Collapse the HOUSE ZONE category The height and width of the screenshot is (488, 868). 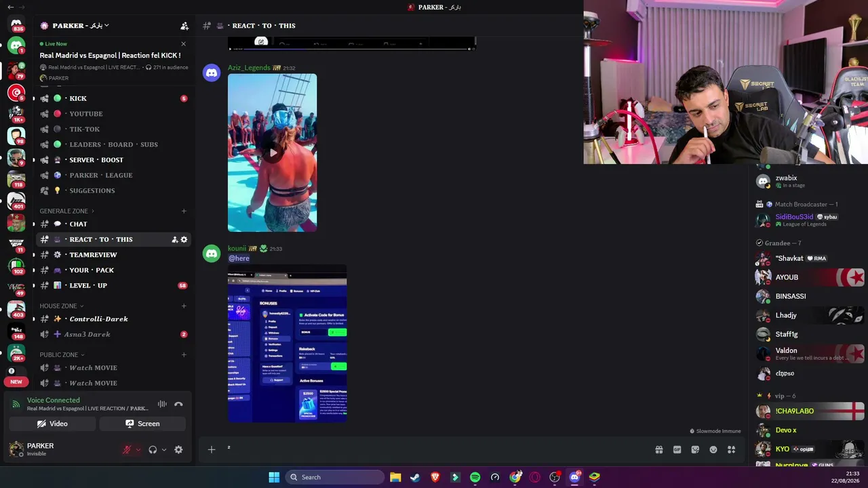pyautogui.click(x=61, y=306)
